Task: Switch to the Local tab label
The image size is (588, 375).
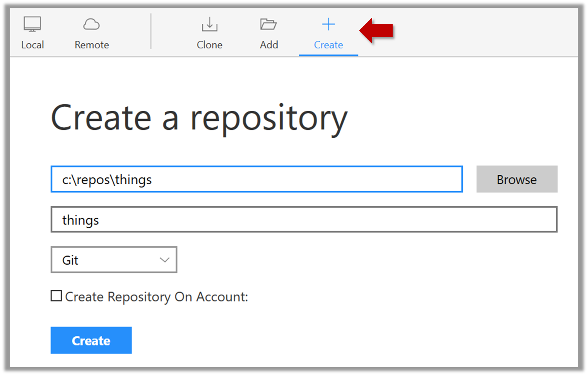Action: point(32,45)
